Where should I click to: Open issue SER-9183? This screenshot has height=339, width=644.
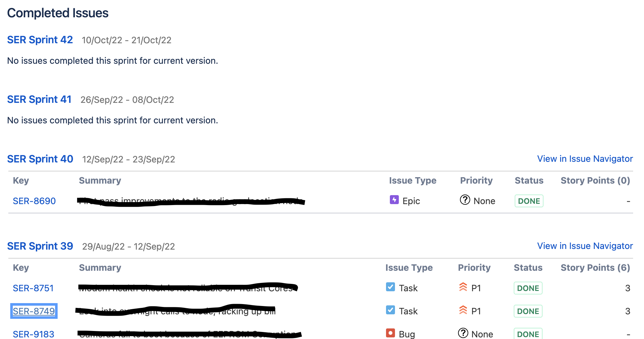[x=33, y=333]
